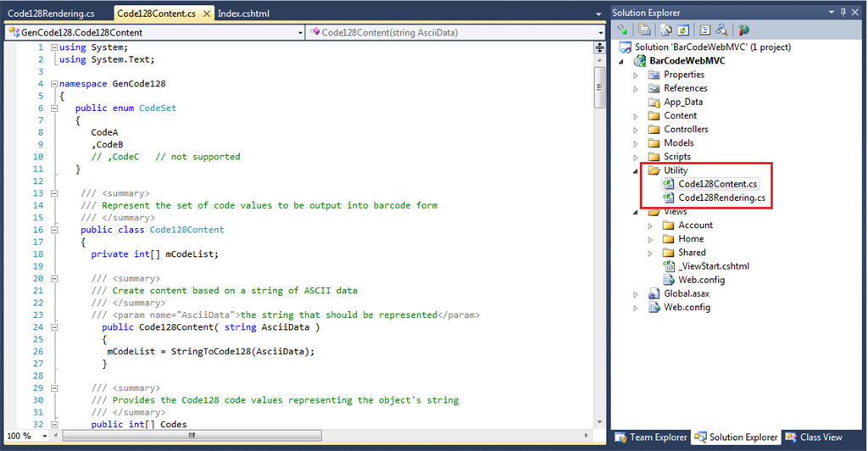This screenshot has height=451, width=868.
Task: Click the References node icon
Action: click(x=654, y=88)
